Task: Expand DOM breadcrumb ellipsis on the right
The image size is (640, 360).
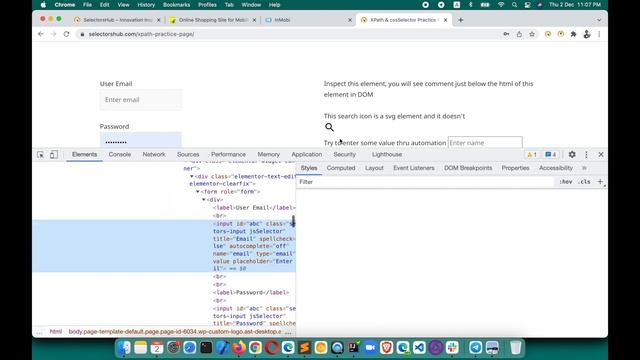Action: tap(288, 332)
